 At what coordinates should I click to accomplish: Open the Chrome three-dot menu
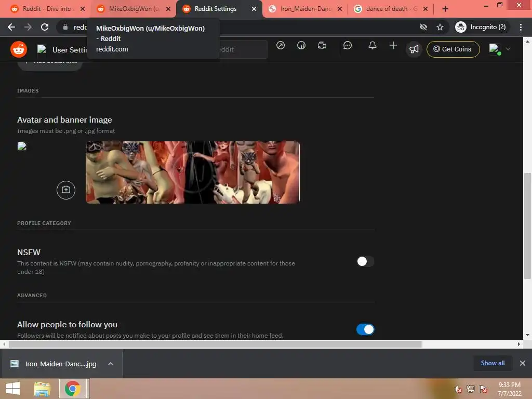(521, 27)
